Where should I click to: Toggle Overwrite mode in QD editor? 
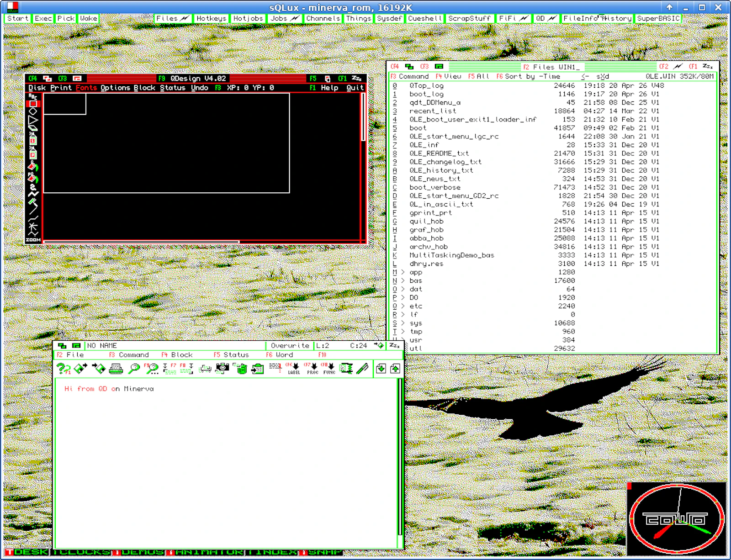(x=290, y=346)
